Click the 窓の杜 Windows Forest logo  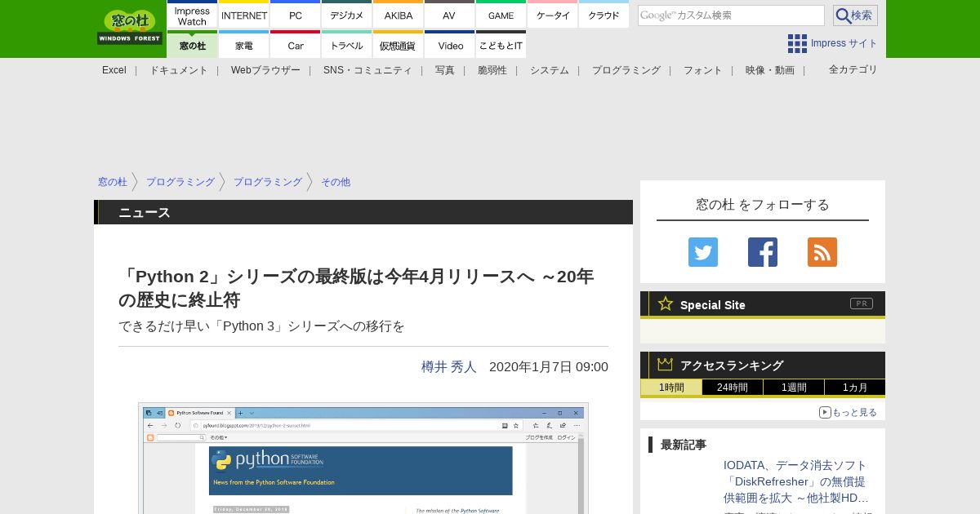[x=130, y=27]
